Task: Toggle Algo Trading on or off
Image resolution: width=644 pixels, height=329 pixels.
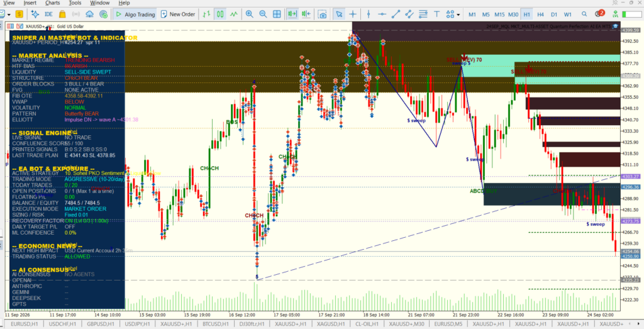Action: coord(135,14)
